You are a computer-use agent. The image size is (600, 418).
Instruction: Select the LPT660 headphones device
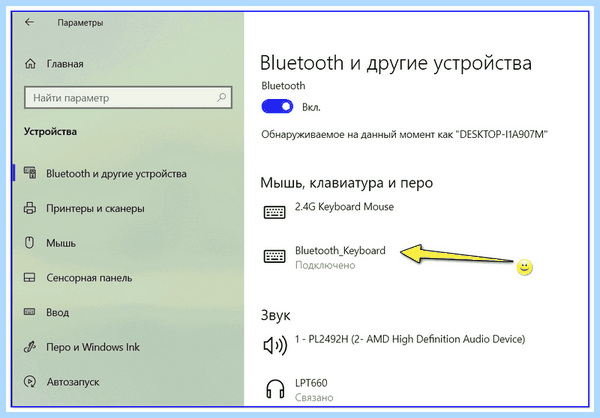311,383
